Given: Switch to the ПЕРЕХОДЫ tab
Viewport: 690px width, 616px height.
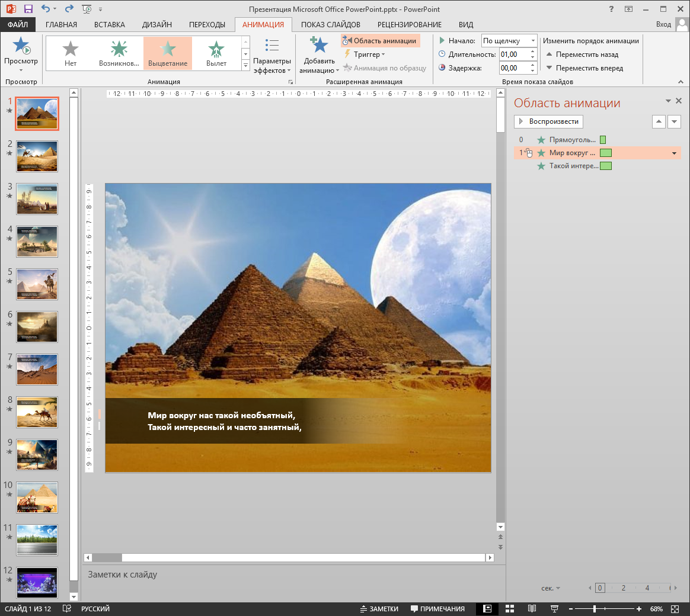Looking at the screenshot, I should coord(207,25).
